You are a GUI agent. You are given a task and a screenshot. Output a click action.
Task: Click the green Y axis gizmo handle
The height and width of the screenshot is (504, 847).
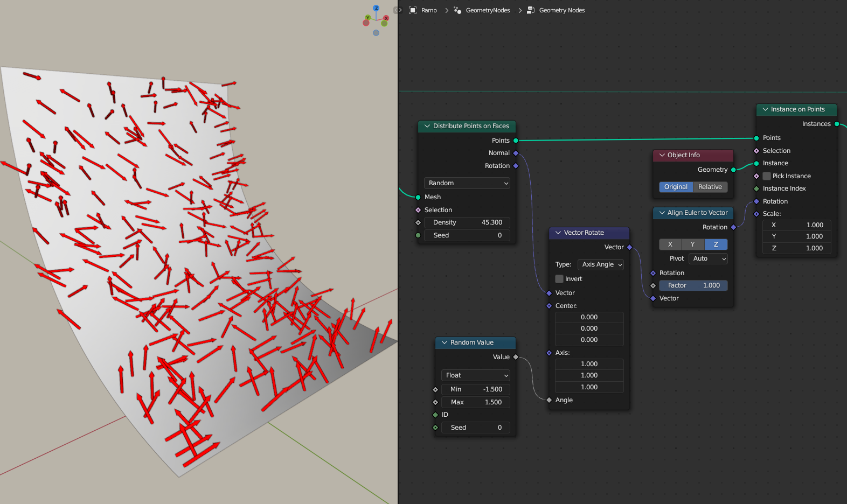pyautogui.click(x=368, y=18)
